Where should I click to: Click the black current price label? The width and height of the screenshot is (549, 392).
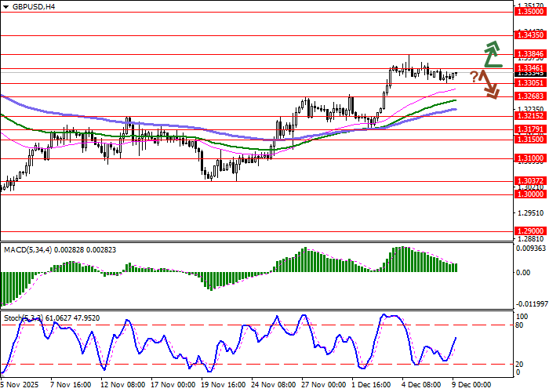click(530, 74)
